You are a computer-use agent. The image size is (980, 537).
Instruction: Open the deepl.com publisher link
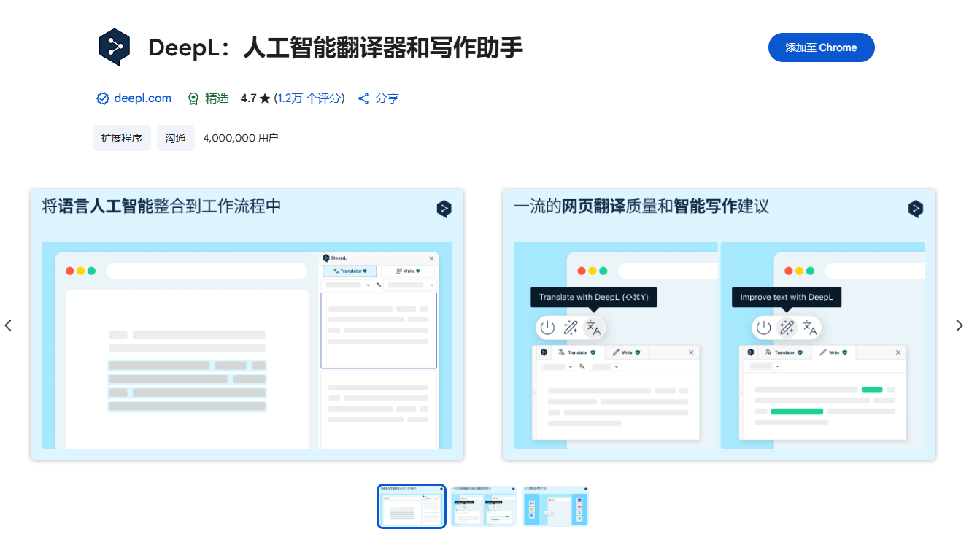[143, 98]
